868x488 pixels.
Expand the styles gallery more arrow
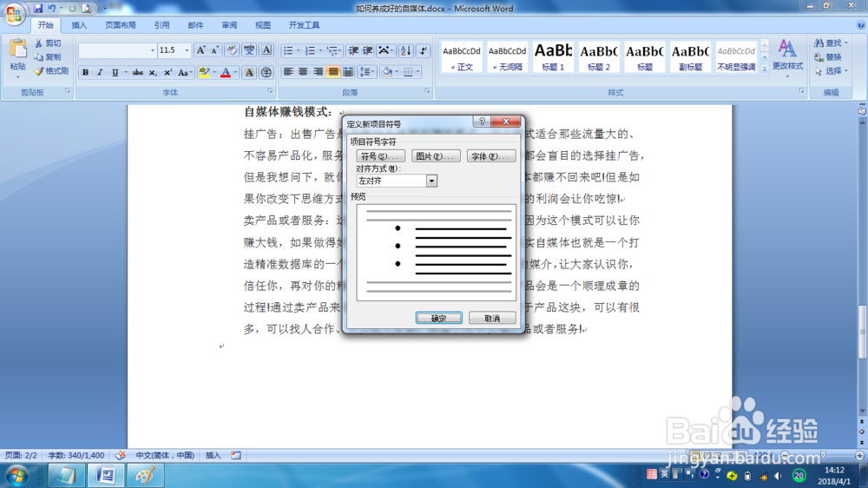(765, 69)
